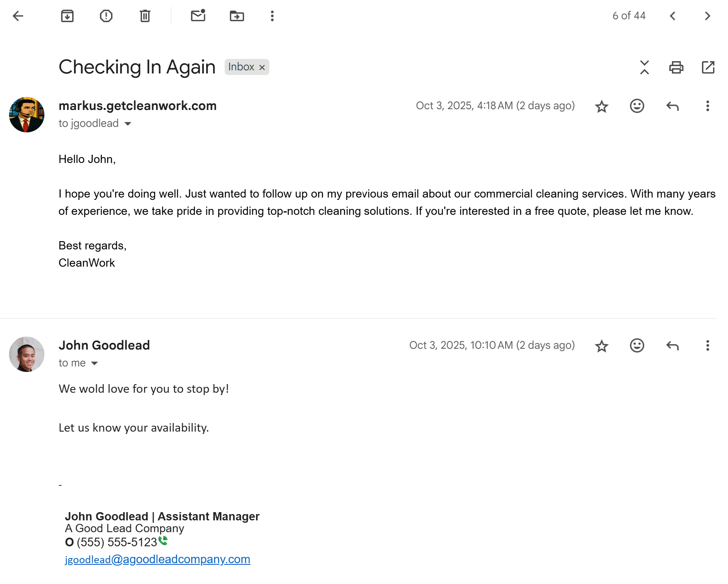
Task: Delete the conversation with trash icon
Action: click(145, 16)
